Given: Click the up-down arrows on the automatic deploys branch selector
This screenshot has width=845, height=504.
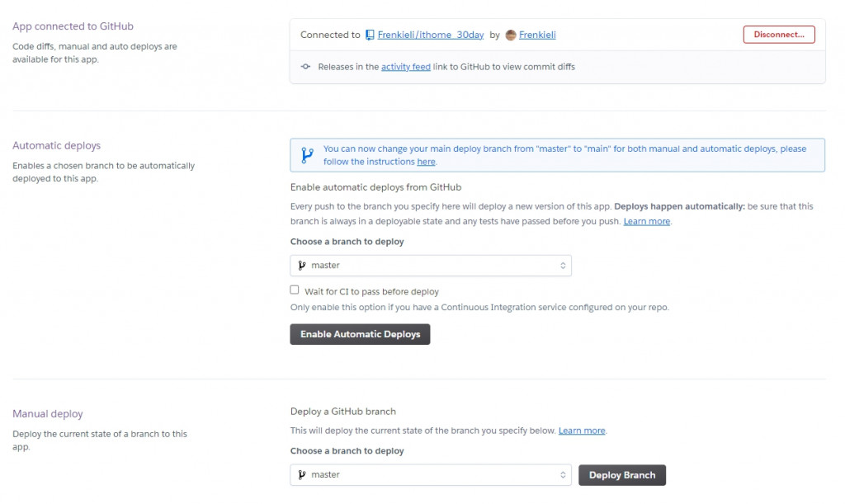Looking at the screenshot, I should pos(563,266).
